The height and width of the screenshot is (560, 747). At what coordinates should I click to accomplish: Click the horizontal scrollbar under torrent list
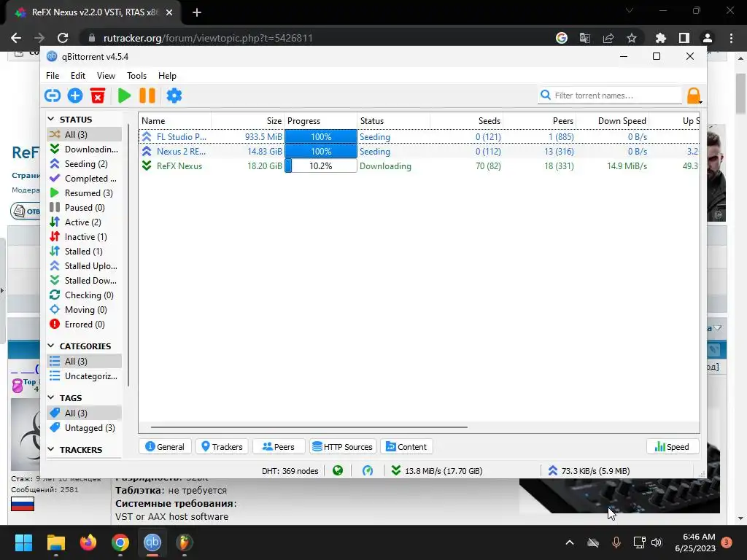[309, 427]
